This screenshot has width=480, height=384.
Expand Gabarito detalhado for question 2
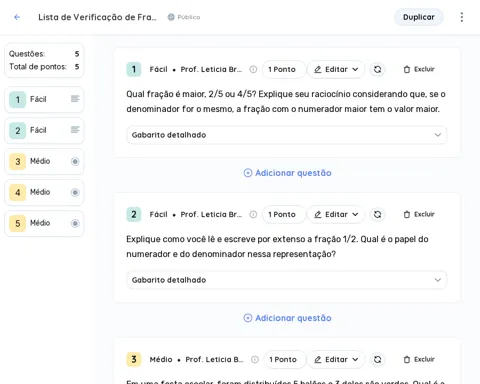click(x=286, y=280)
